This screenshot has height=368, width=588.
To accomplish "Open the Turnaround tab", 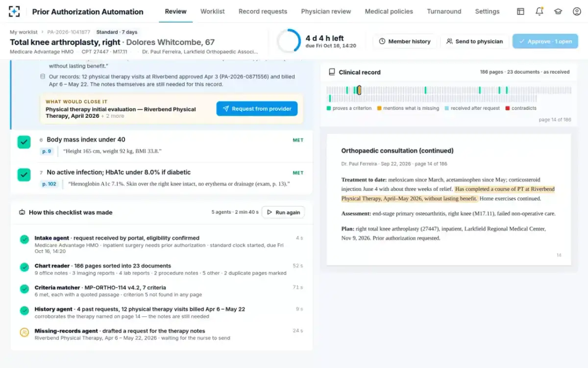I will (x=444, y=11).
